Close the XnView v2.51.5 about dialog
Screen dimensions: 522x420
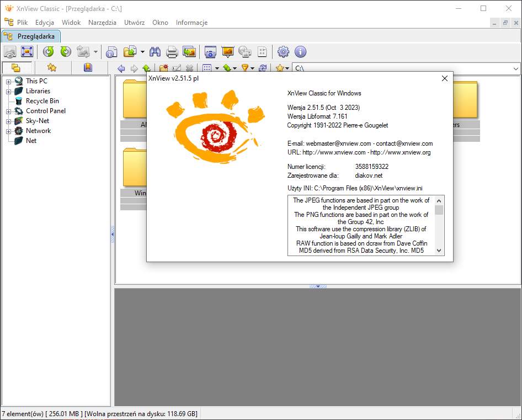click(x=444, y=78)
